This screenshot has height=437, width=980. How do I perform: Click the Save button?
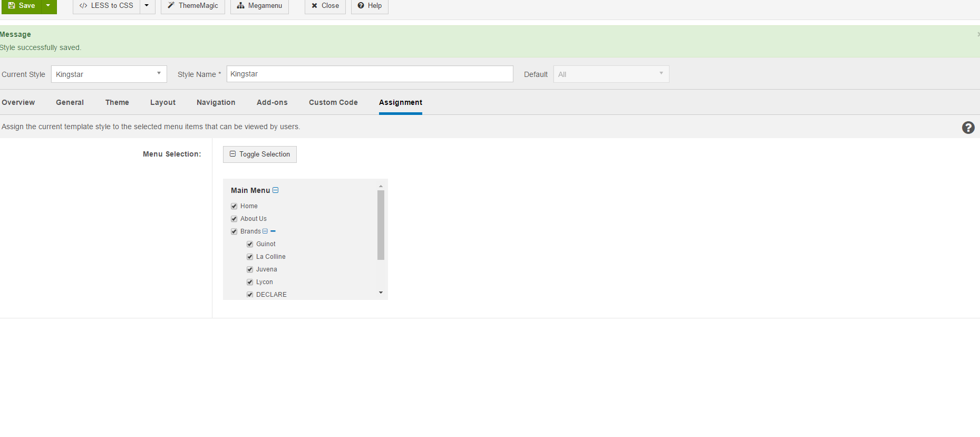22,6
